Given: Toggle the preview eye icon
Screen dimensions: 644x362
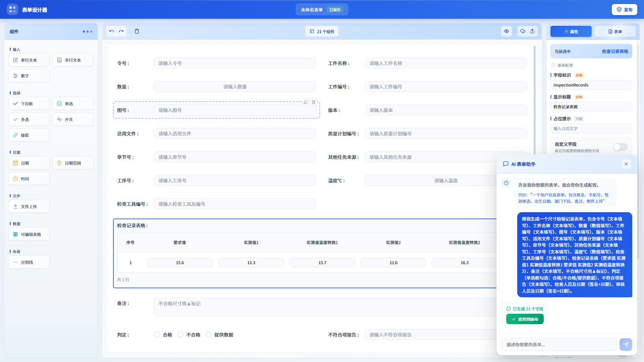Looking at the screenshot, I should click(506, 31).
